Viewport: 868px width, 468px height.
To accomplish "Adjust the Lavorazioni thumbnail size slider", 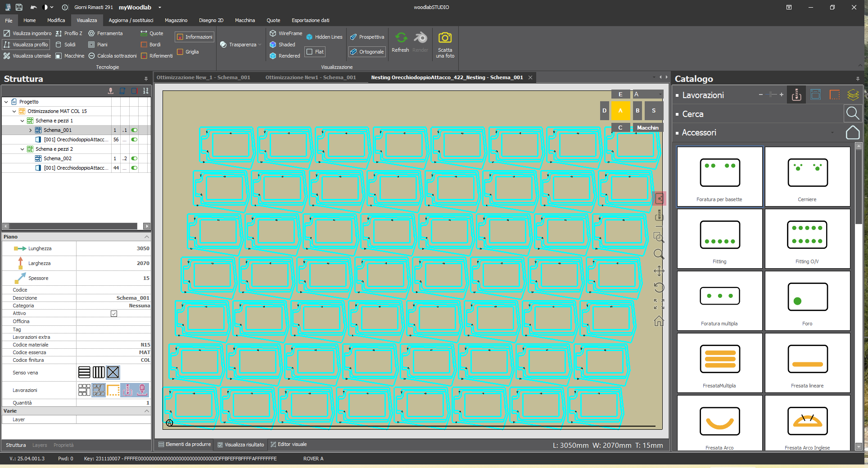I will click(x=771, y=94).
